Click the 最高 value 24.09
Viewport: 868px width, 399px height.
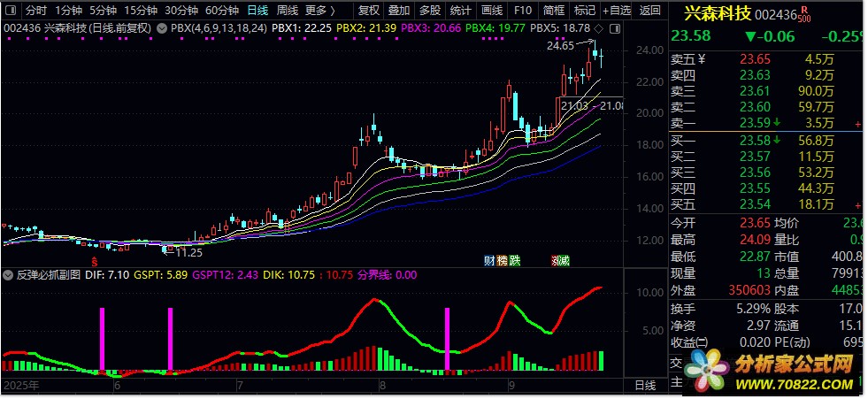coord(755,240)
